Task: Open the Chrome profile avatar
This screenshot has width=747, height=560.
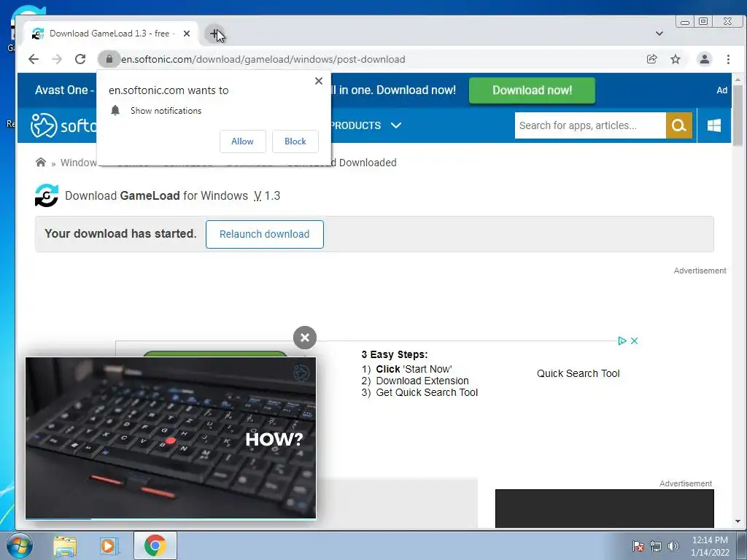Action: pos(705,59)
